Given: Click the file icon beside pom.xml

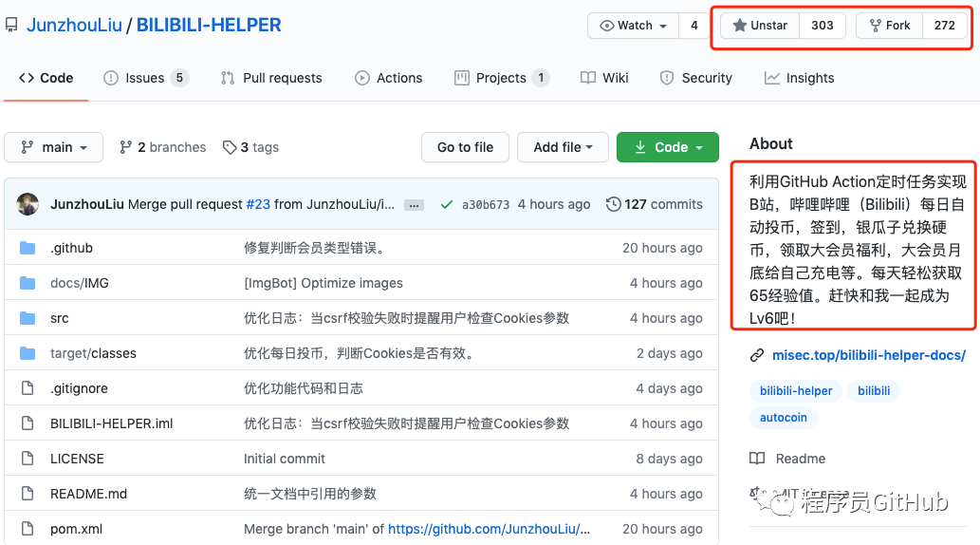Looking at the screenshot, I should click(28, 529).
